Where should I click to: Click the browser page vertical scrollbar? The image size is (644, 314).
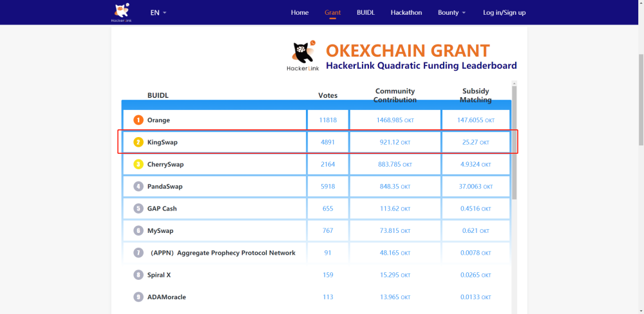click(641, 100)
